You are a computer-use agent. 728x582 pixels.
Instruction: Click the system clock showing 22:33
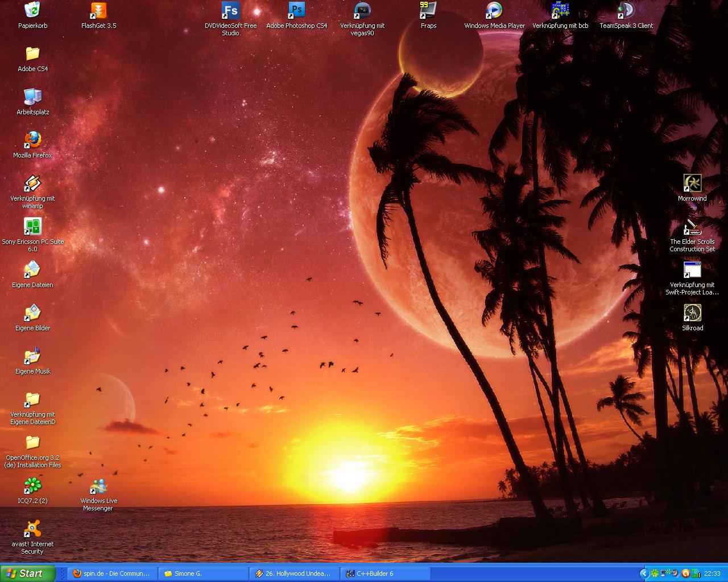click(712, 573)
